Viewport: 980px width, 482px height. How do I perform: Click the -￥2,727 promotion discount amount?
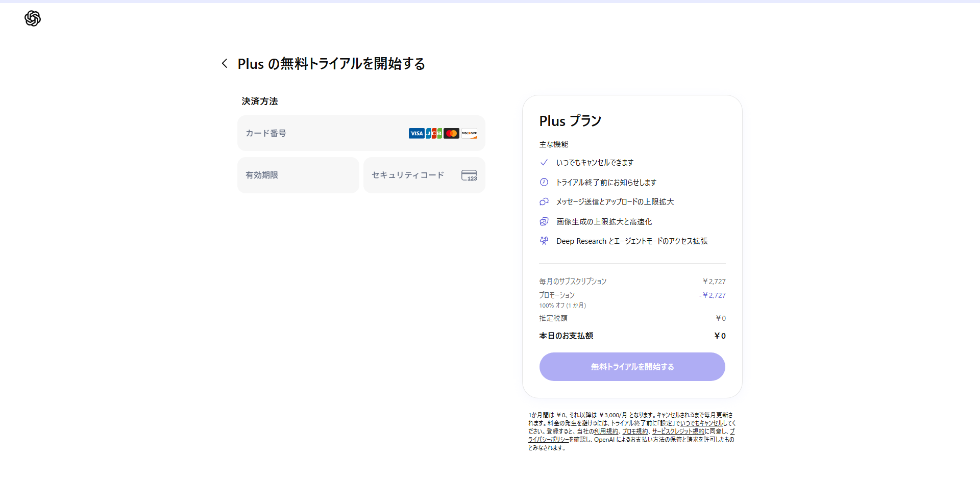(712, 295)
